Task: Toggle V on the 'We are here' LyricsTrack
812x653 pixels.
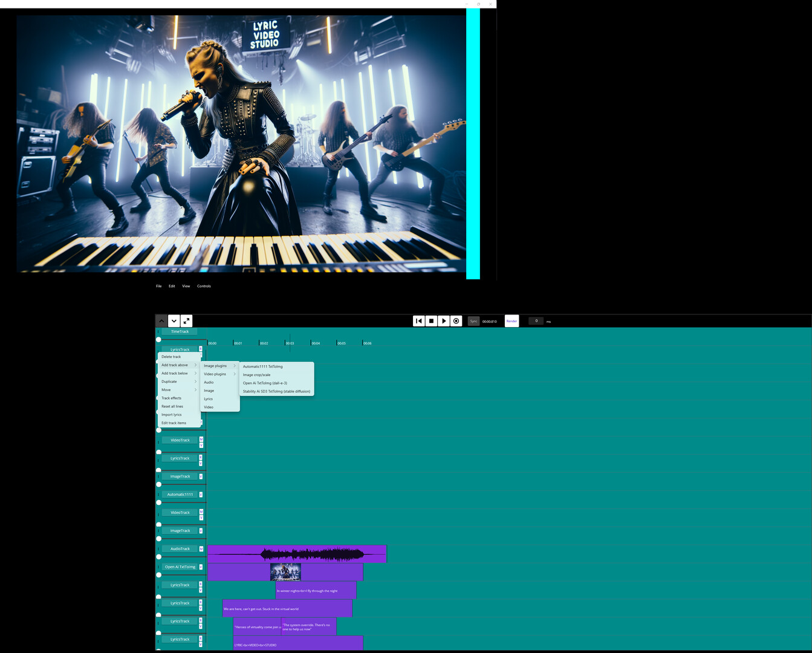Action: pos(201,608)
